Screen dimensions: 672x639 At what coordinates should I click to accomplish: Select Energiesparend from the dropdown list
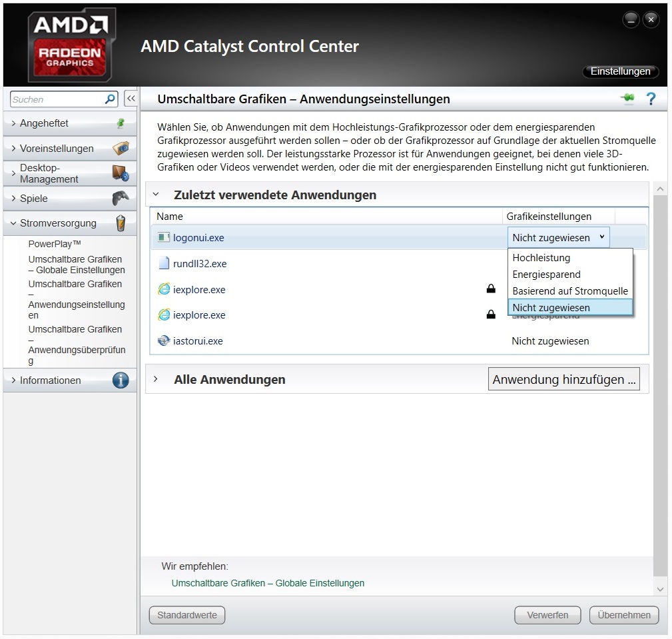(570, 275)
